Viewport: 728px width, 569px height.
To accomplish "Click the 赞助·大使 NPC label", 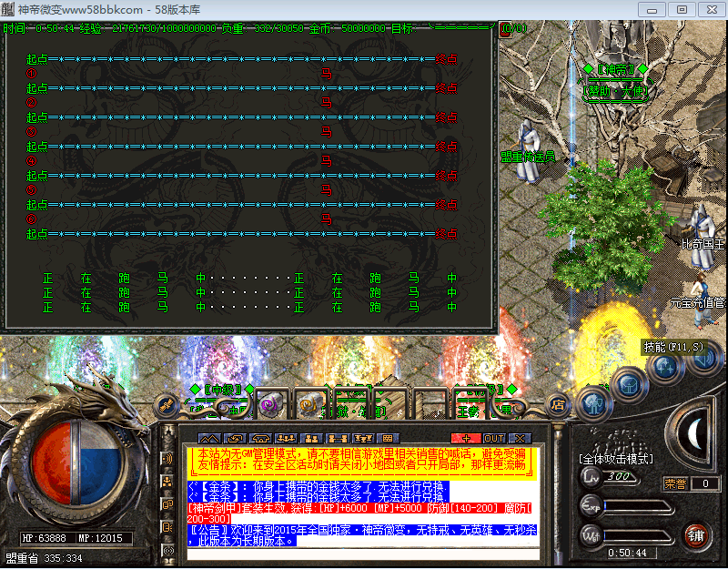I will coord(616,92).
